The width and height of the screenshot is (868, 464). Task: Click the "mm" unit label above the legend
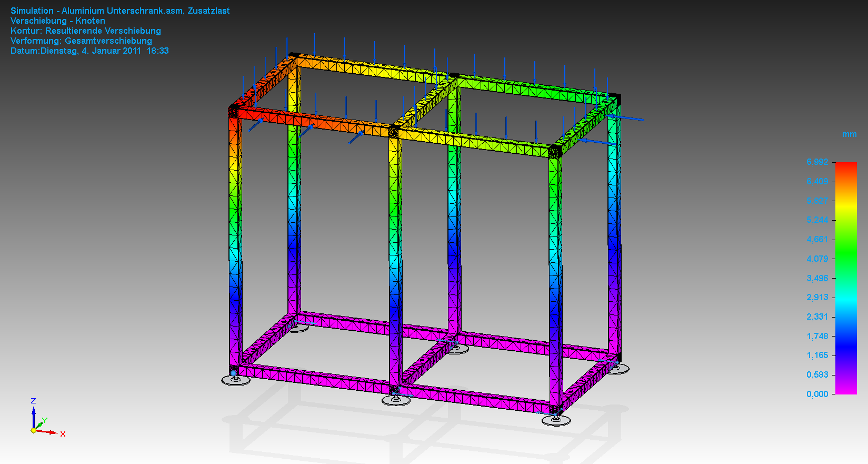(849, 134)
